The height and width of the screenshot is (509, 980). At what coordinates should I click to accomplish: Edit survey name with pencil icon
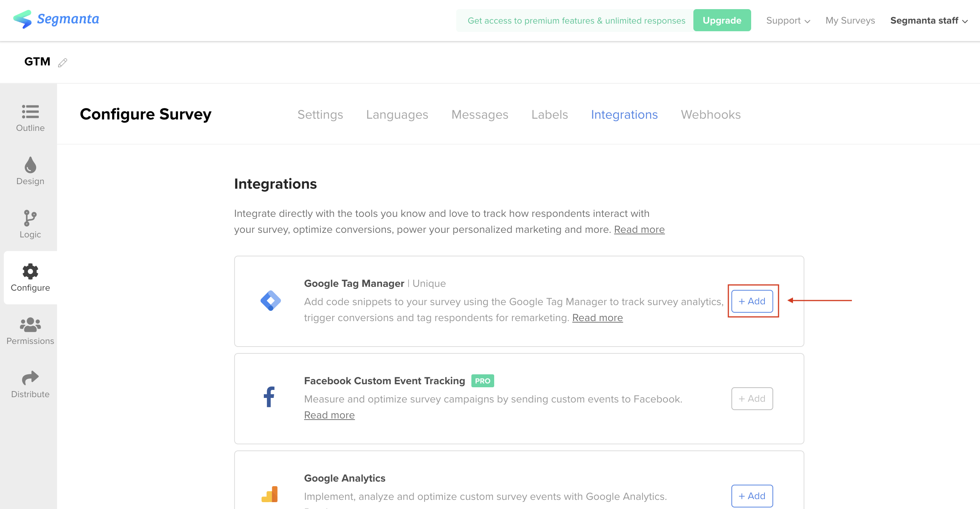(63, 62)
